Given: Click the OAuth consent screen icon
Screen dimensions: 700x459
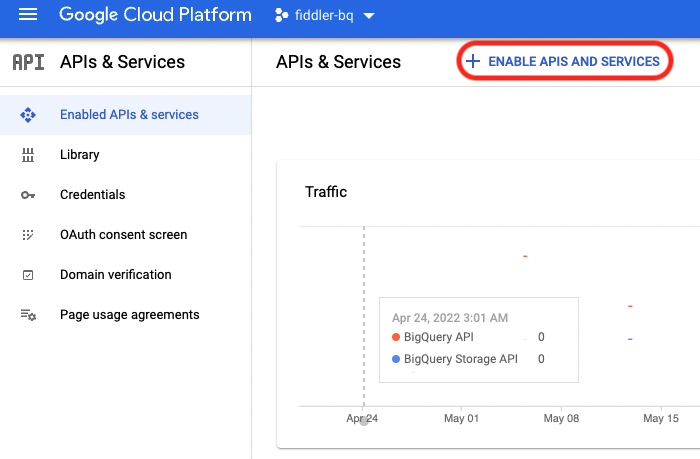Looking at the screenshot, I should pyautogui.click(x=28, y=235).
